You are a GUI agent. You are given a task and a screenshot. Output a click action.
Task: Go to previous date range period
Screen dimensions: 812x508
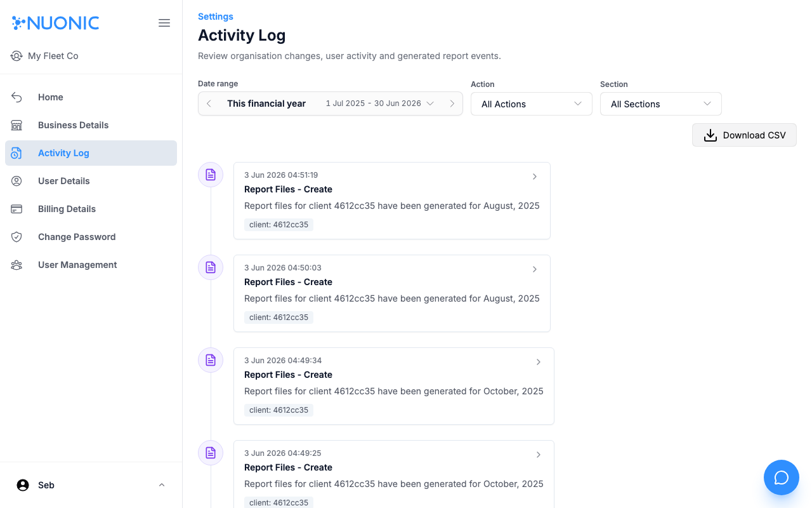click(x=209, y=104)
